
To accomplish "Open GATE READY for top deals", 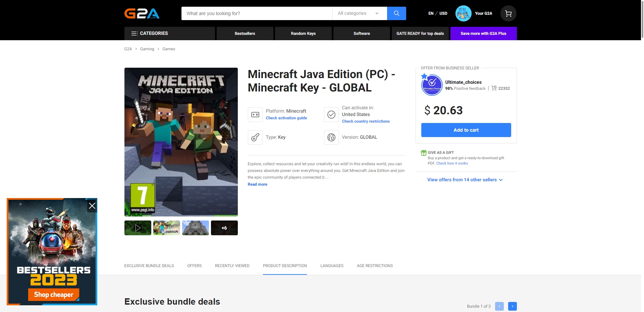I will (x=420, y=34).
